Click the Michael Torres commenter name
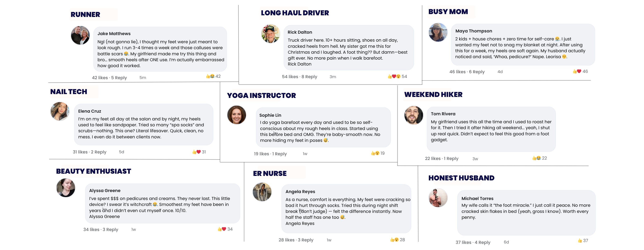Viewport: 644px width, 250px height. click(x=477, y=199)
